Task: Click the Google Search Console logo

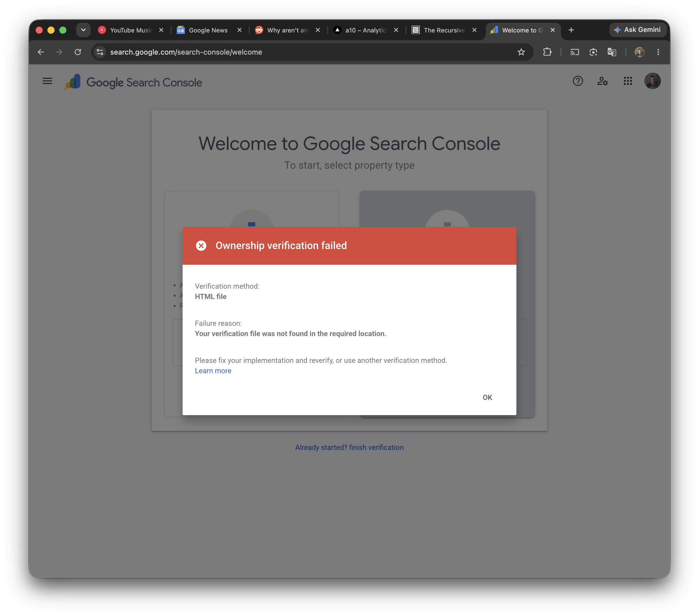Action: point(133,82)
